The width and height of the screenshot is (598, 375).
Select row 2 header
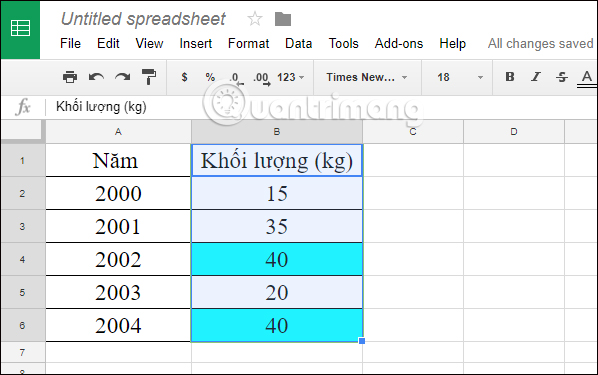tap(23, 193)
